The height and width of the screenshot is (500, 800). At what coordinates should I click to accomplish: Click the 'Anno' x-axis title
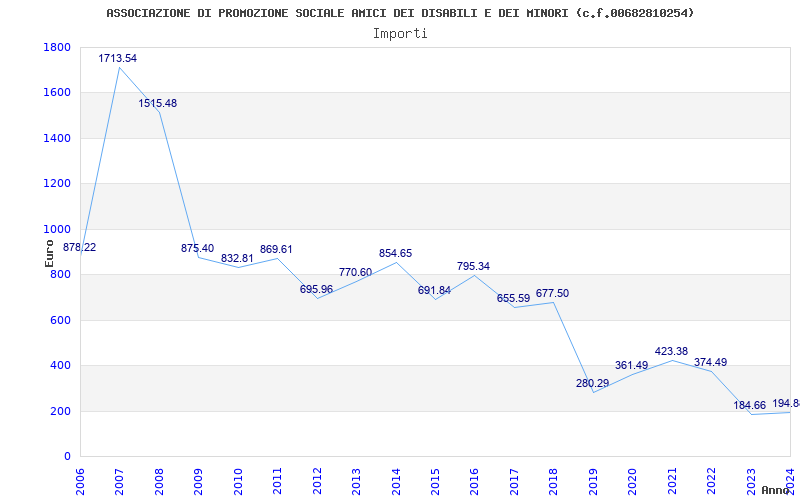[x=777, y=490]
